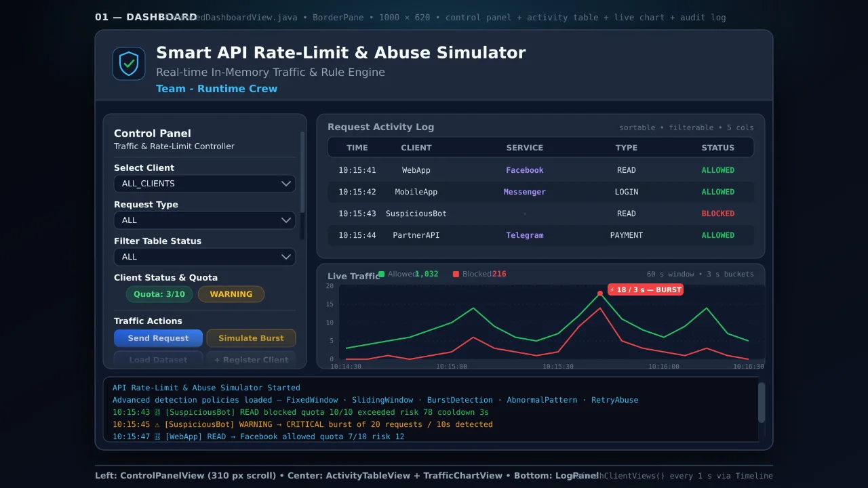
Task: Open the Request Type dropdown
Action: point(205,220)
